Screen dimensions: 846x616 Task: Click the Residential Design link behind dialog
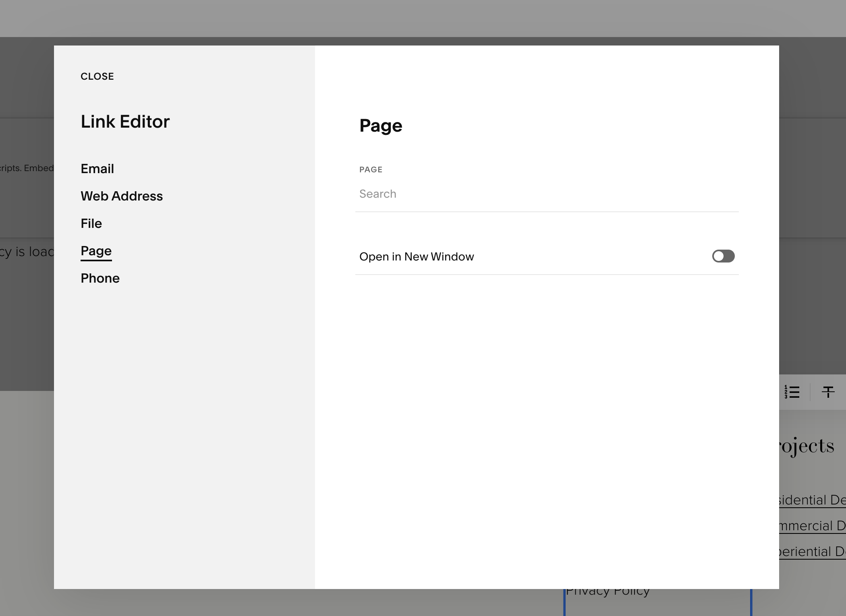[x=812, y=500]
